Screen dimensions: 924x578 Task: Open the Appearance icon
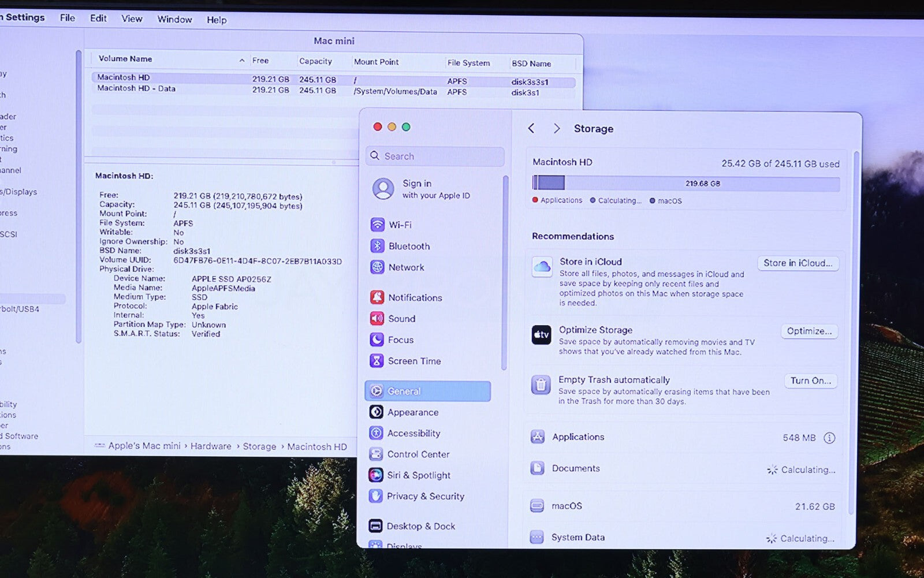(376, 412)
